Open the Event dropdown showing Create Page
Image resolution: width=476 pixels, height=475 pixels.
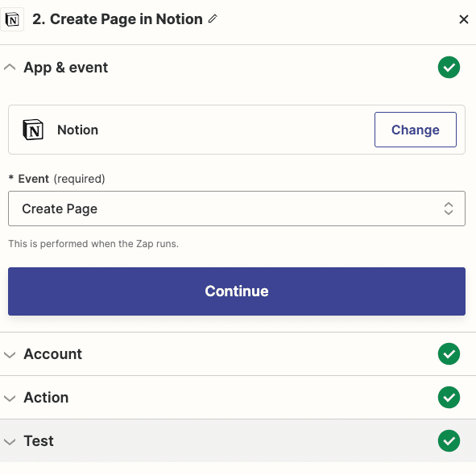tap(237, 209)
